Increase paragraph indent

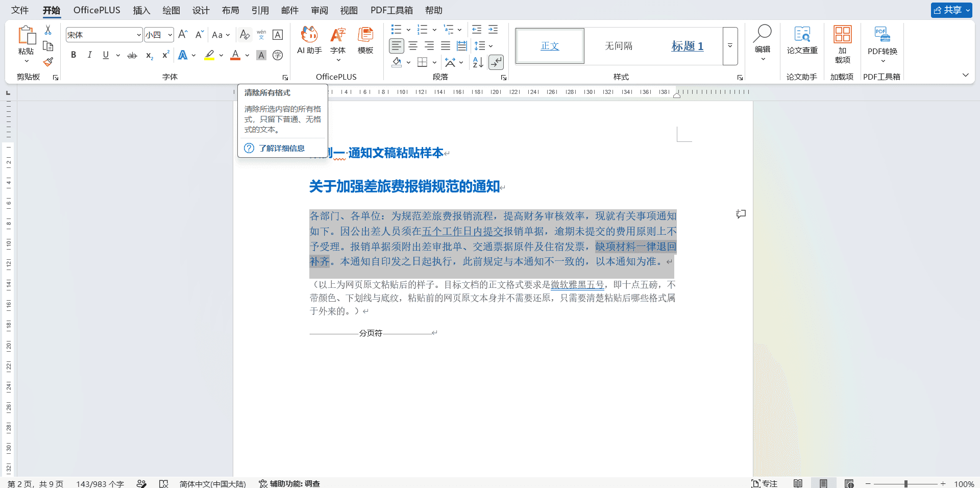pos(493,29)
